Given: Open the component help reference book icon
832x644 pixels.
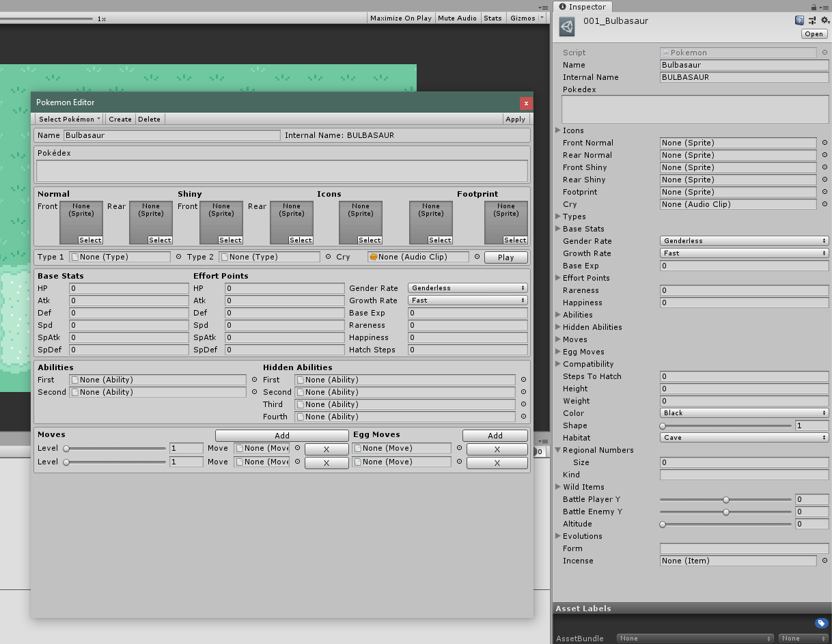Looking at the screenshot, I should pyautogui.click(x=799, y=21).
